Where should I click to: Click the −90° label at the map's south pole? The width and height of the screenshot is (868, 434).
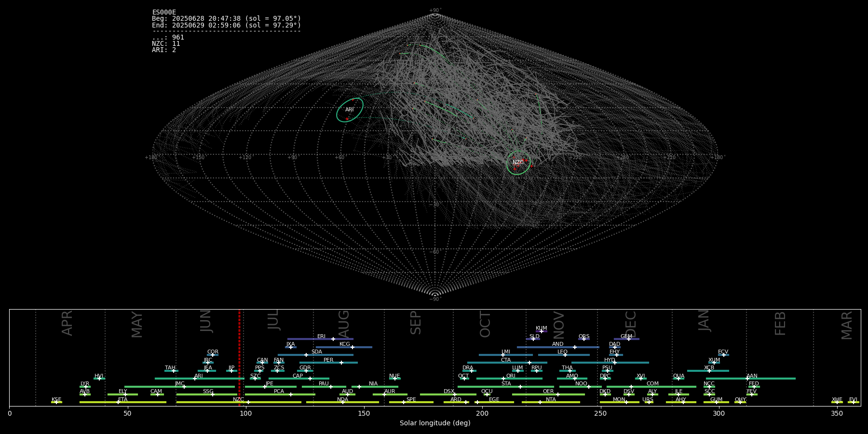435,299
